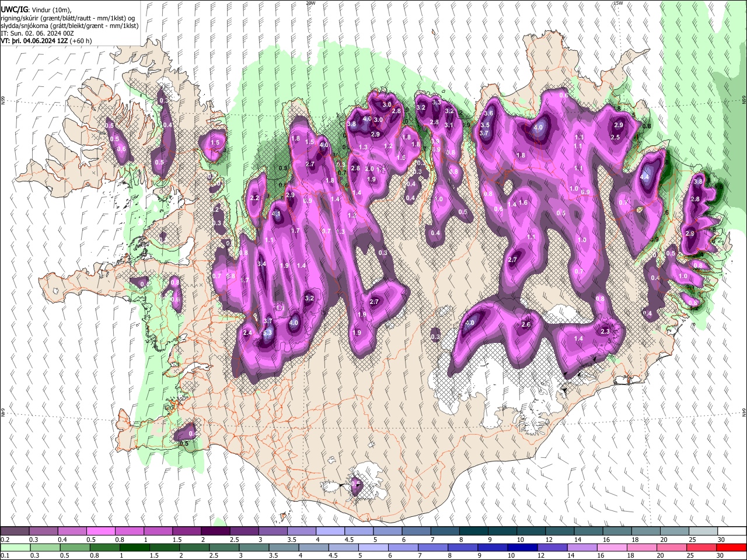Click the '2.3' value in the southeast

click(605, 331)
